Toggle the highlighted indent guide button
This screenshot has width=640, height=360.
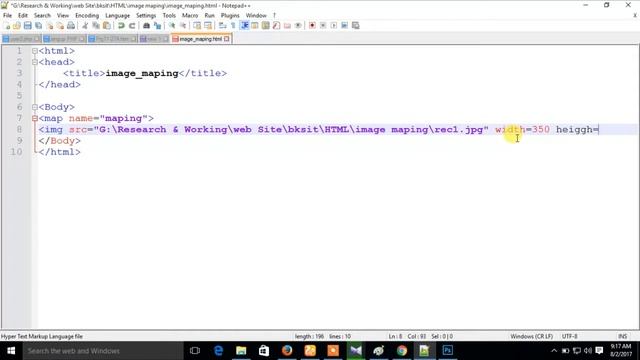pyautogui.click(x=244, y=26)
